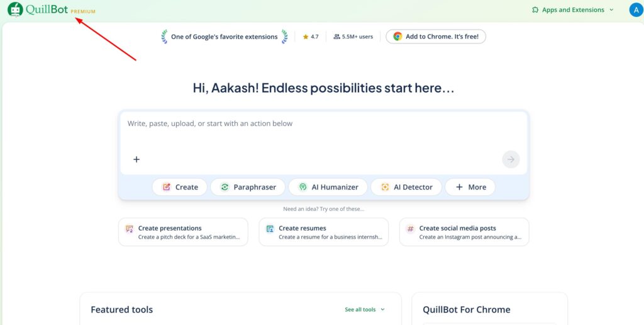Click the Create presentations slide icon
The image size is (644, 325).
pos(129,229)
